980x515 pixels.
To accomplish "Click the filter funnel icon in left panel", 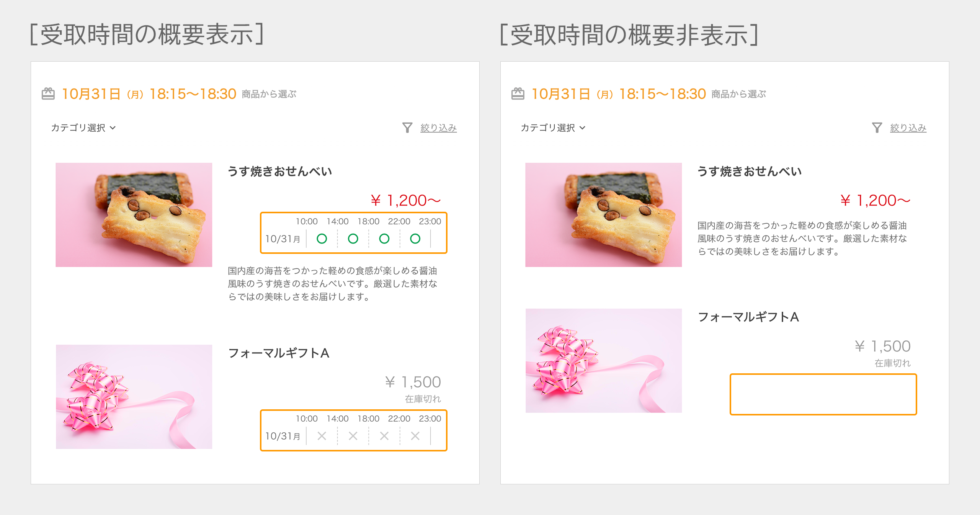I will tap(407, 128).
